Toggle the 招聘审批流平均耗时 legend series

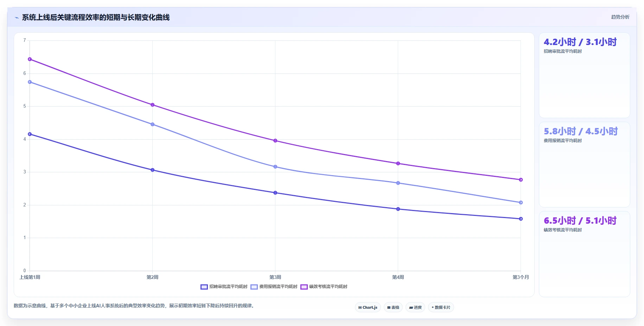point(224,287)
